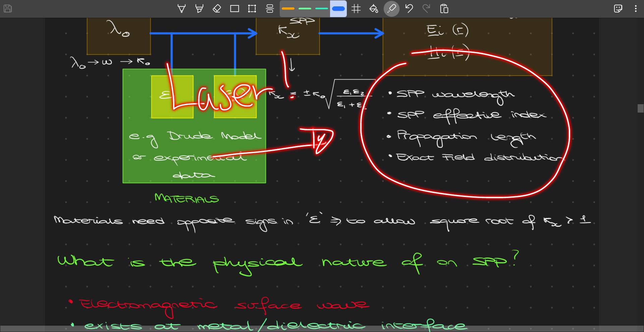Open the three-dot overflow menu
The image size is (644, 332).
coord(636,8)
